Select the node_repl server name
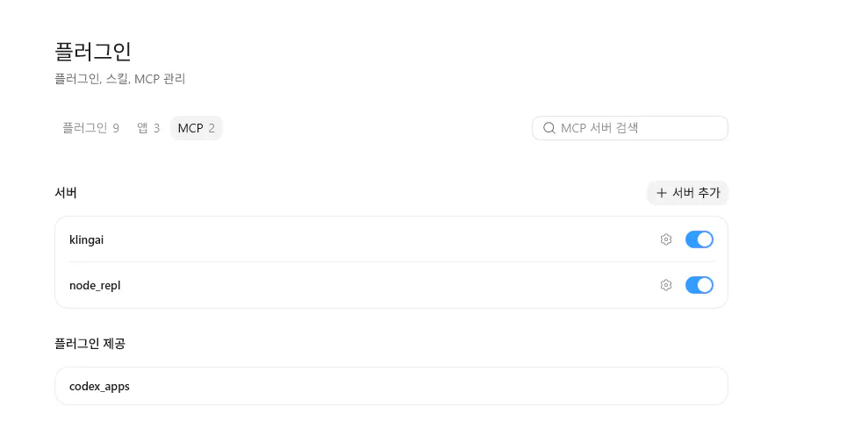Image resolution: width=868 pixels, height=435 pixels. pyautogui.click(x=95, y=286)
